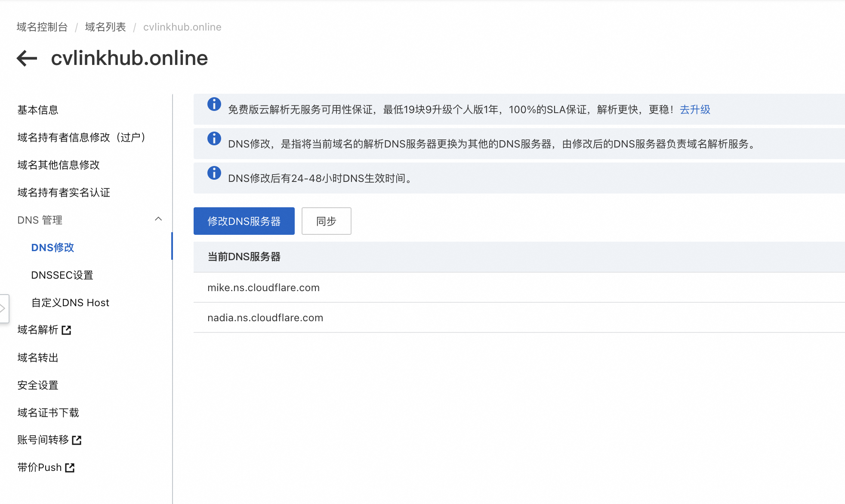Viewport: 845px width, 504px height.
Task: Follow the 去升级 upgrade link
Action: coord(695,109)
